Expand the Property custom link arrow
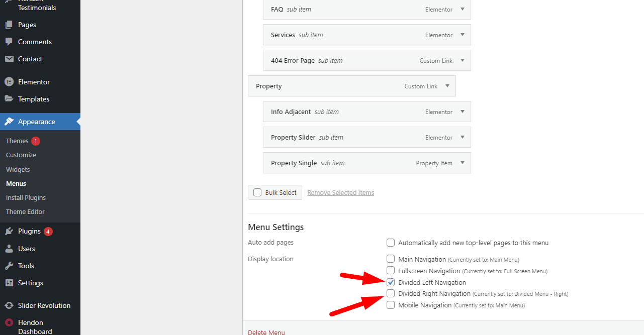The height and width of the screenshot is (335, 644). [447, 86]
